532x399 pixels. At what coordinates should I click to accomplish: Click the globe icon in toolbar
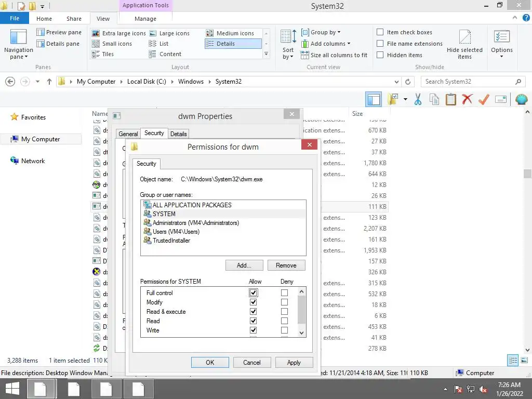[x=521, y=99]
